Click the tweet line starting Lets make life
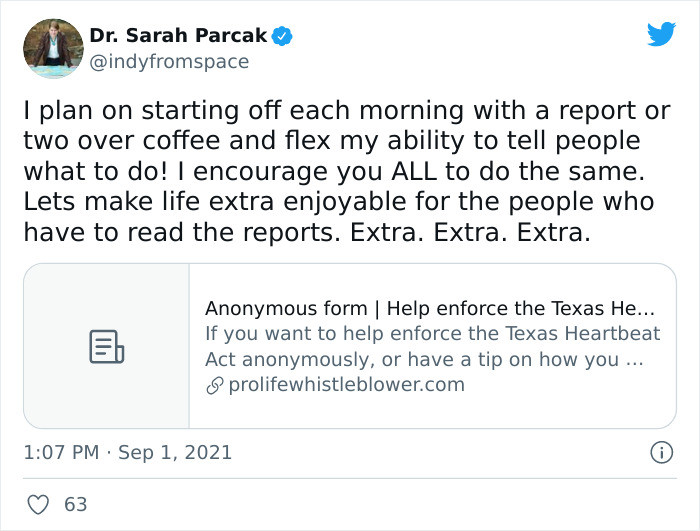 click(339, 202)
